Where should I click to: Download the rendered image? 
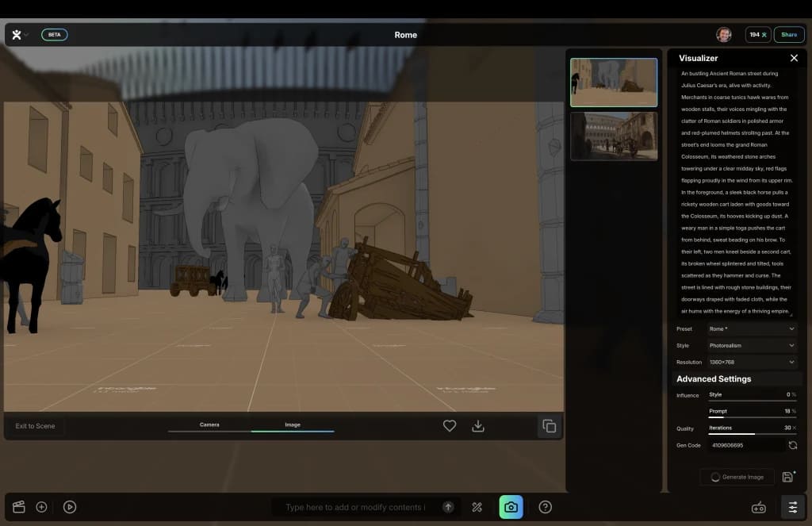coord(478,426)
